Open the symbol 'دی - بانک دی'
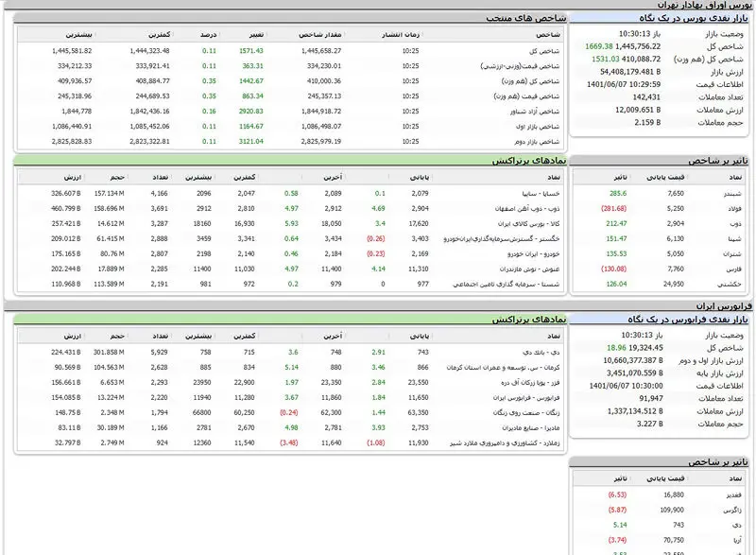756x555 pixels. [x=541, y=353]
